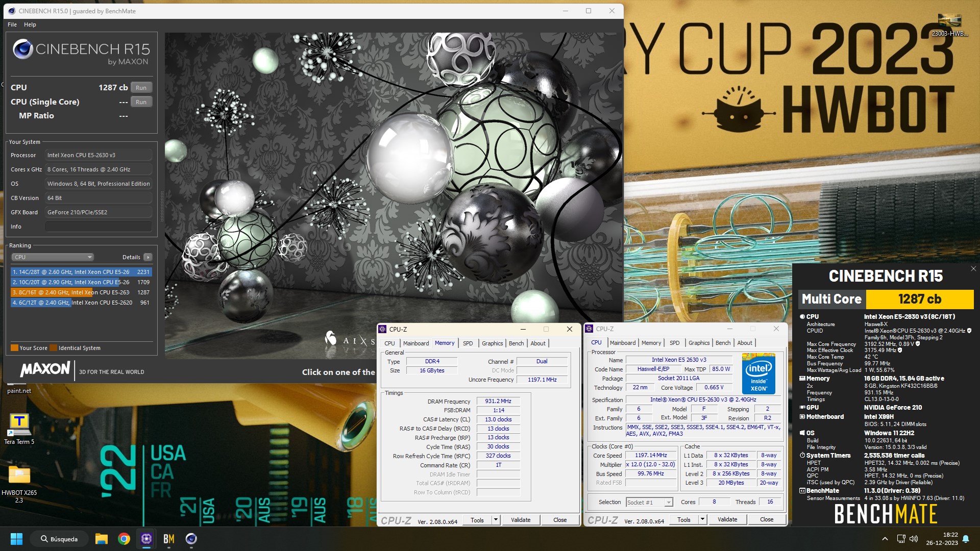Open the volume control in system tray
980x551 pixels.
(x=914, y=539)
